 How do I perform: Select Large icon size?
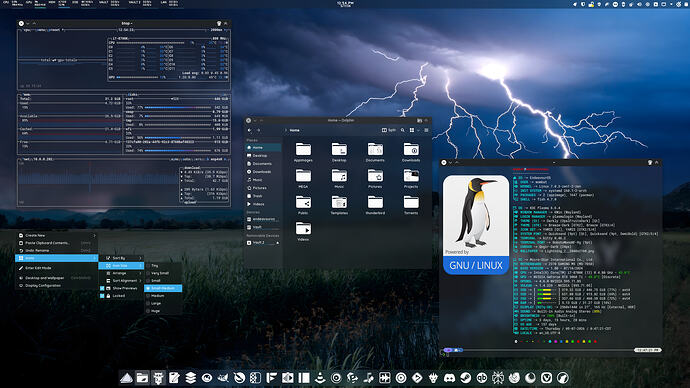[x=163, y=304]
